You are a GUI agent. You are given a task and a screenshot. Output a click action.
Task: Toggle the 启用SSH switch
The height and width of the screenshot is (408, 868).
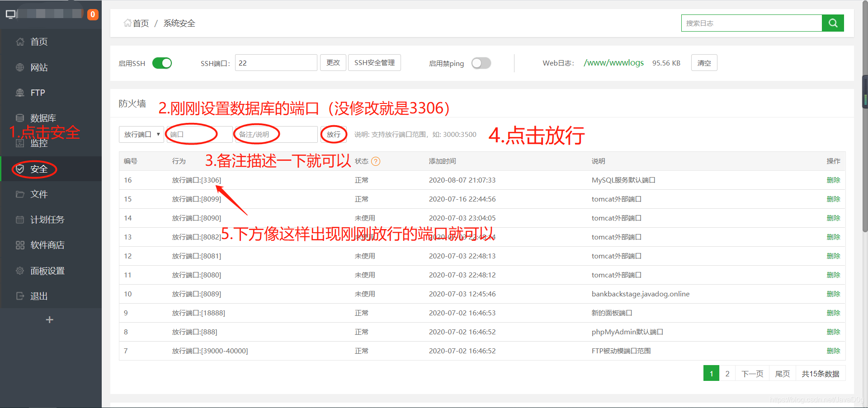click(x=162, y=63)
